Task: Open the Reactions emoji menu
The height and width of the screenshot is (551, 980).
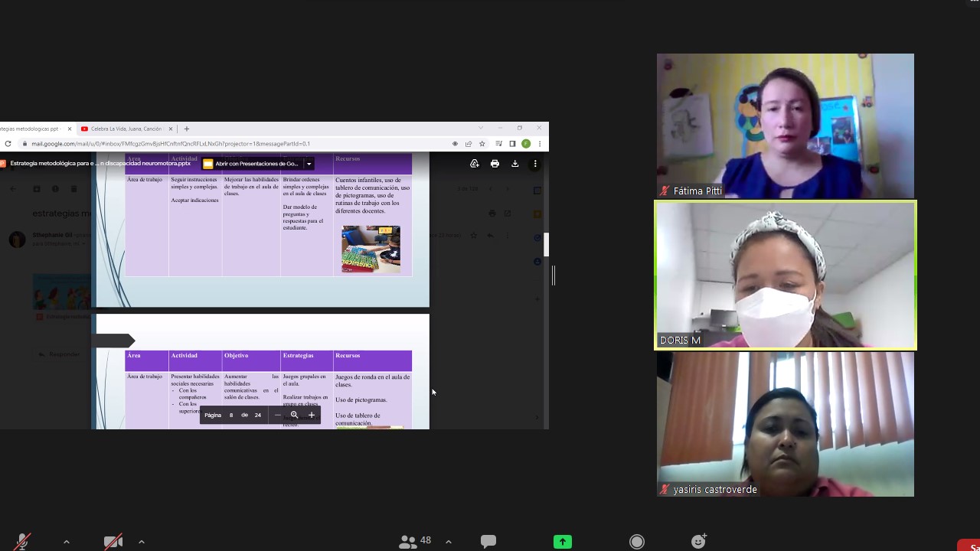Action: [698, 541]
